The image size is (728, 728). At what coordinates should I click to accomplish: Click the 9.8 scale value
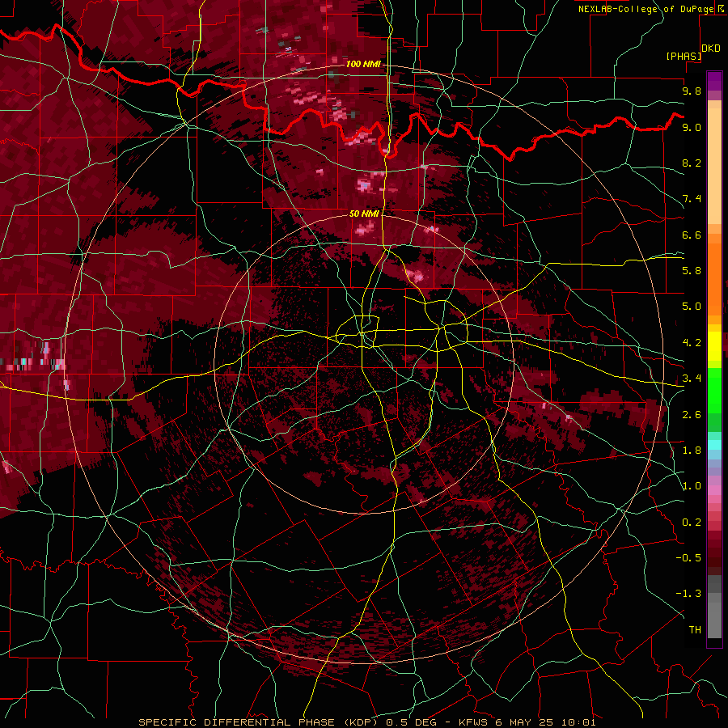(x=692, y=91)
